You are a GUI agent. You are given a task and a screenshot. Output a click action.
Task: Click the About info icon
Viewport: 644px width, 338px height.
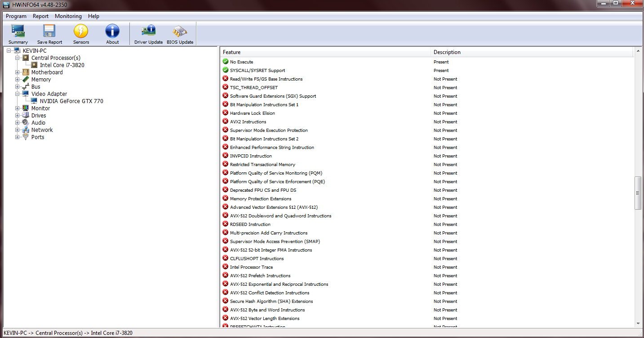(112, 31)
